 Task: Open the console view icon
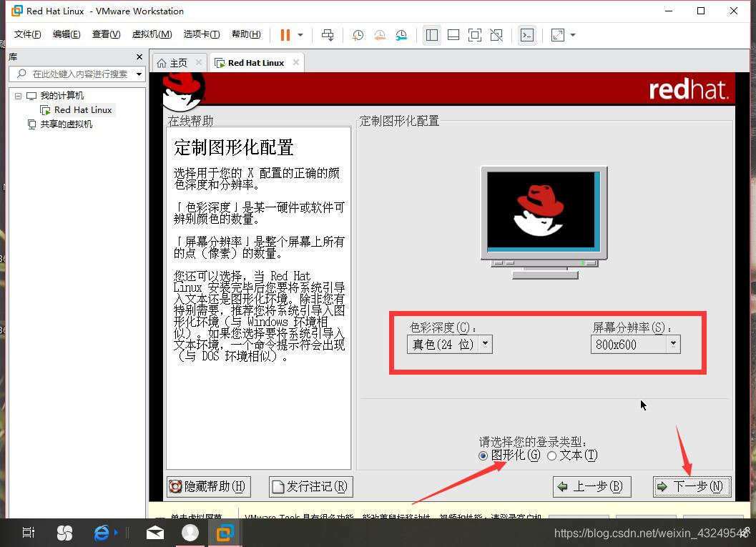click(527, 35)
